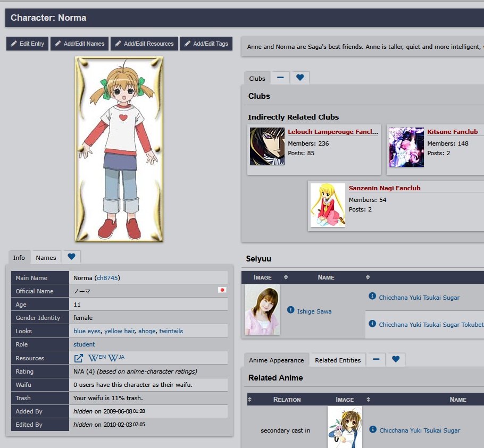
Task: Open the ahoge tag
Action: pyautogui.click(x=147, y=331)
